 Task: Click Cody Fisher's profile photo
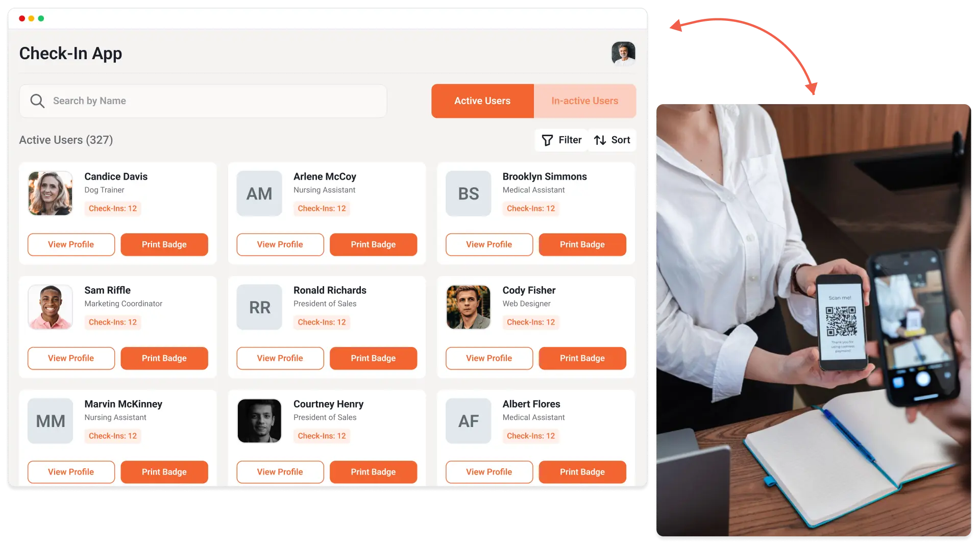pos(469,307)
